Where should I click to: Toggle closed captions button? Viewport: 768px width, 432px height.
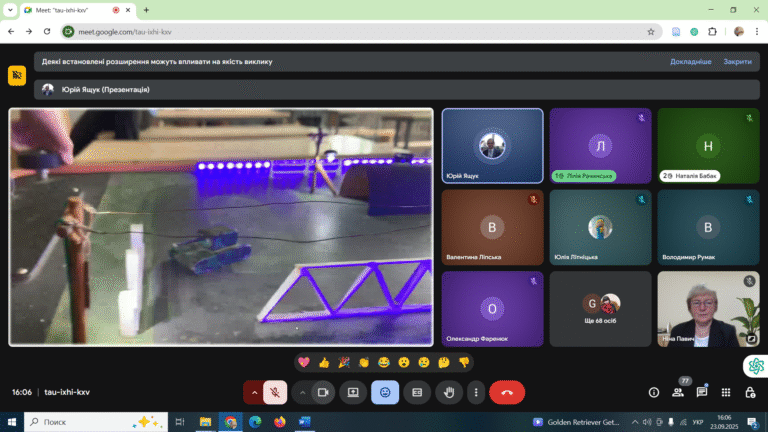(x=417, y=392)
